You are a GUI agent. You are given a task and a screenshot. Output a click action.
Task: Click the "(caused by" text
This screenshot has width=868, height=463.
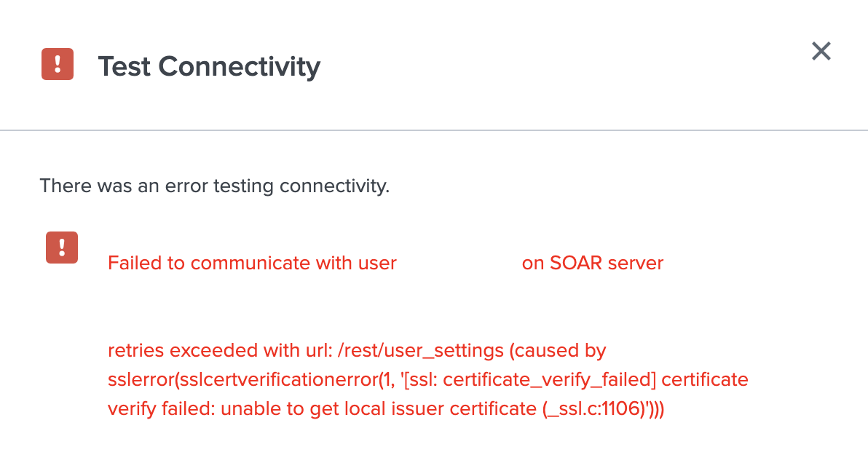(558, 351)
